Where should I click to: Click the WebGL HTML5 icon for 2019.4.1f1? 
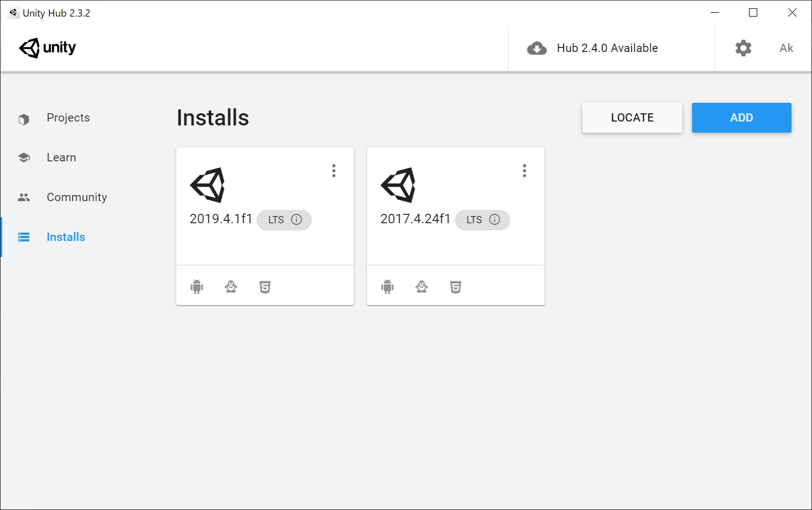coord(265,287)
